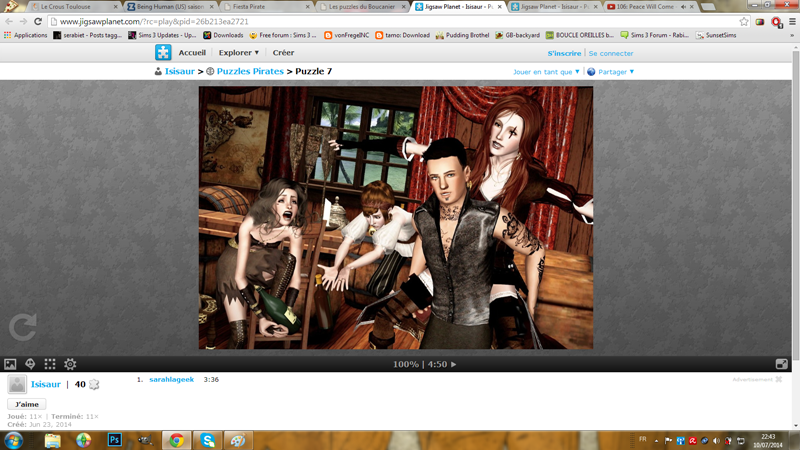Open the Isisaur breadcrumb link
The width and height of the screenshot is (800, 450).
pyautogui.click(x=180, y=71)
